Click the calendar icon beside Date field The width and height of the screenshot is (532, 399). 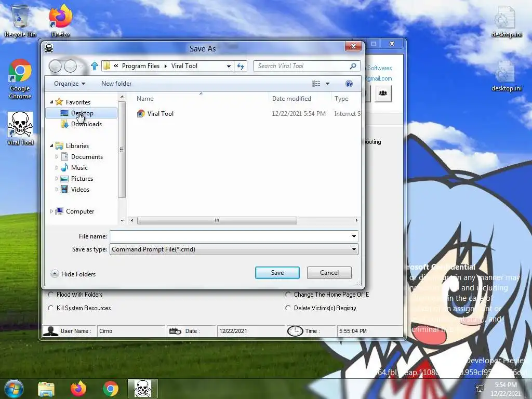[x=175, y=331]
